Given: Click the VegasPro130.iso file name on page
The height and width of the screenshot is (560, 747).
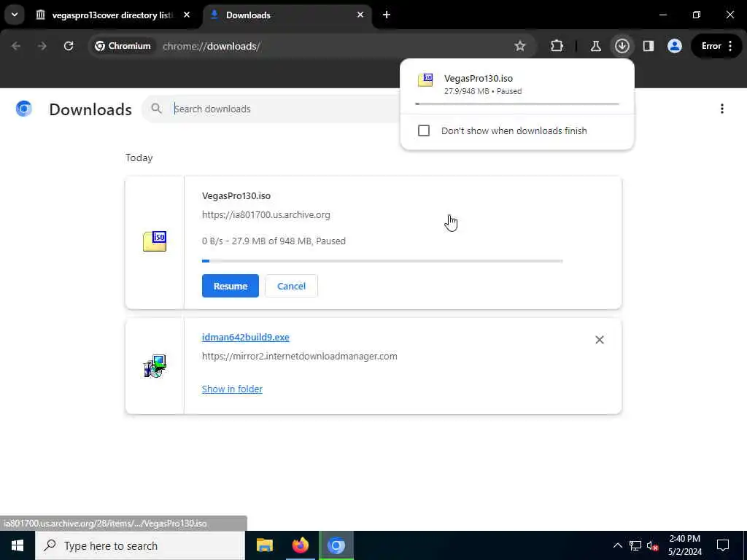Looking at the screenshot, I should (236, 195).
